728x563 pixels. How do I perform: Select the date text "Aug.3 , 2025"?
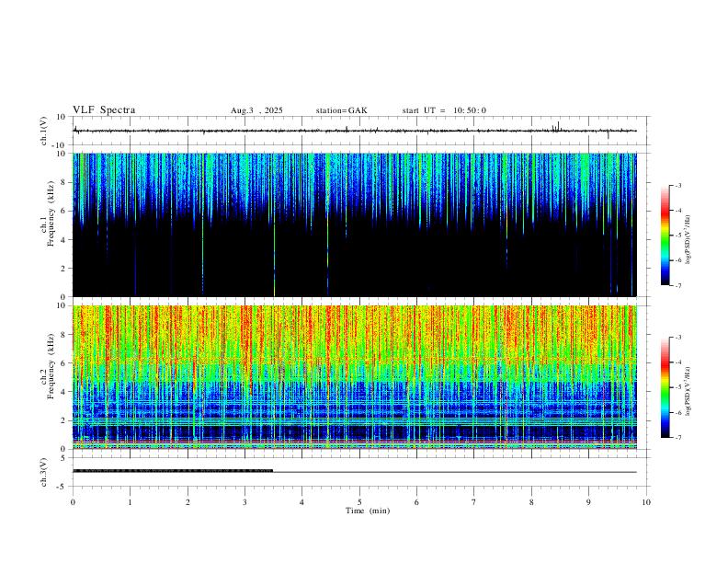pos(256,110)
